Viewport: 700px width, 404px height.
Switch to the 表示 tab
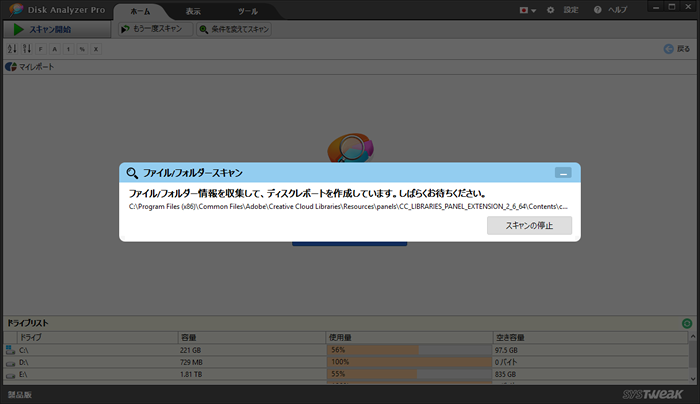(x=193, y=12)
